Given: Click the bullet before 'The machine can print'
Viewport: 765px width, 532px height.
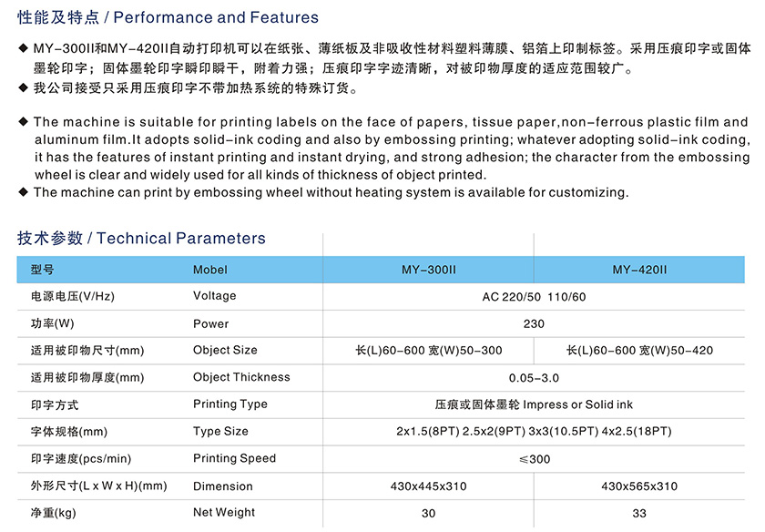Looking at the screenshot, I should [23, 192].
